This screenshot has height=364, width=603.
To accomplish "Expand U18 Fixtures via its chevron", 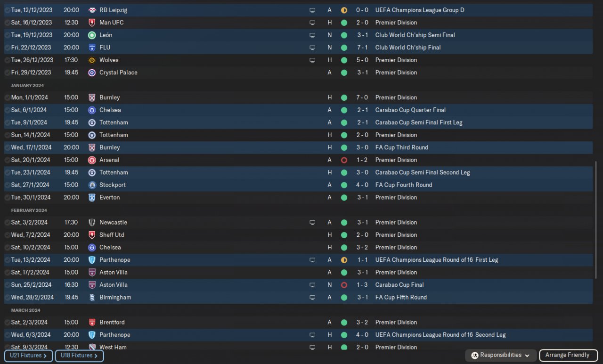I will pos(96,356).
